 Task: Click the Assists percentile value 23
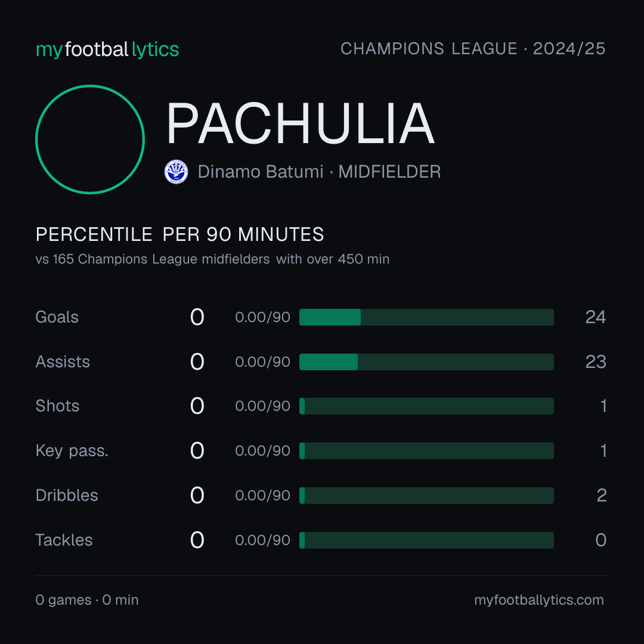596,362
